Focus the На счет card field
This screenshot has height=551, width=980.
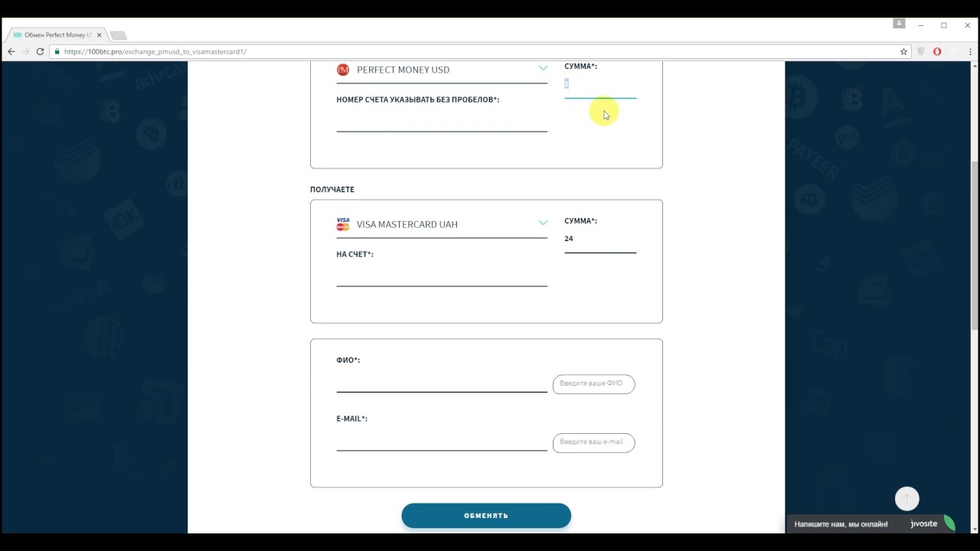pos(442,275)
